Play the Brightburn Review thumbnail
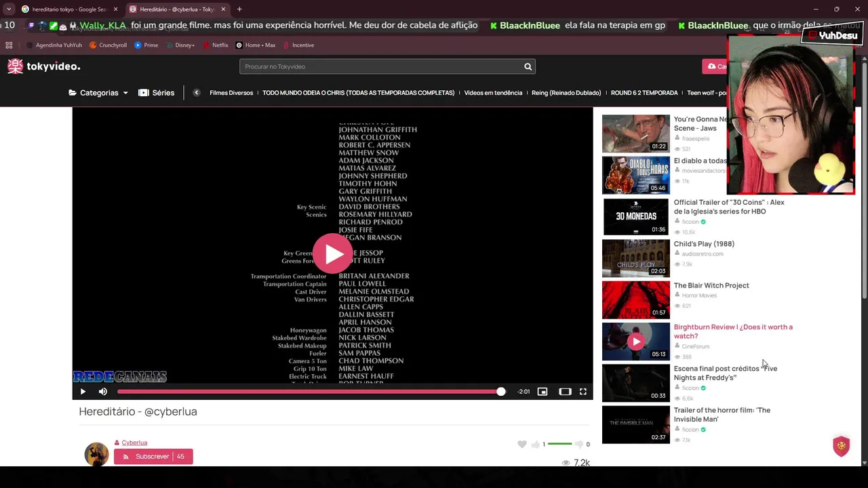This screenshot has width=868, height=488. pyautogui.click(x=635, y=342)
